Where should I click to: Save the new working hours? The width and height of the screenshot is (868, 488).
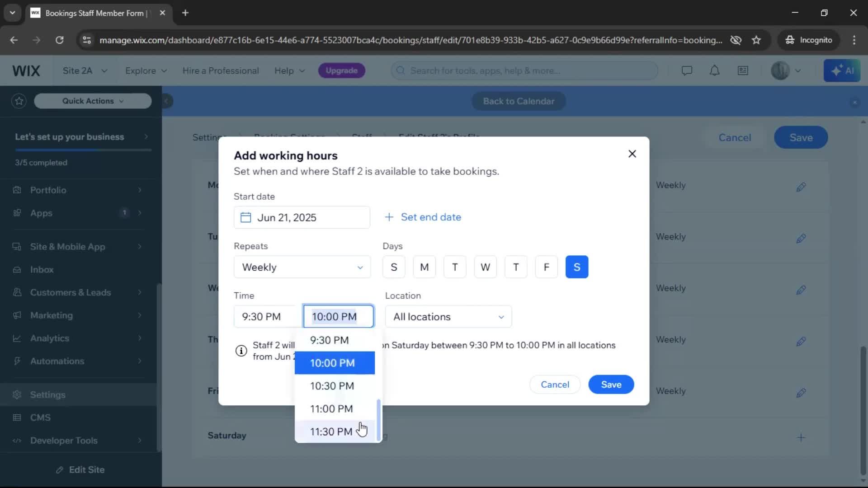point(611,385)
